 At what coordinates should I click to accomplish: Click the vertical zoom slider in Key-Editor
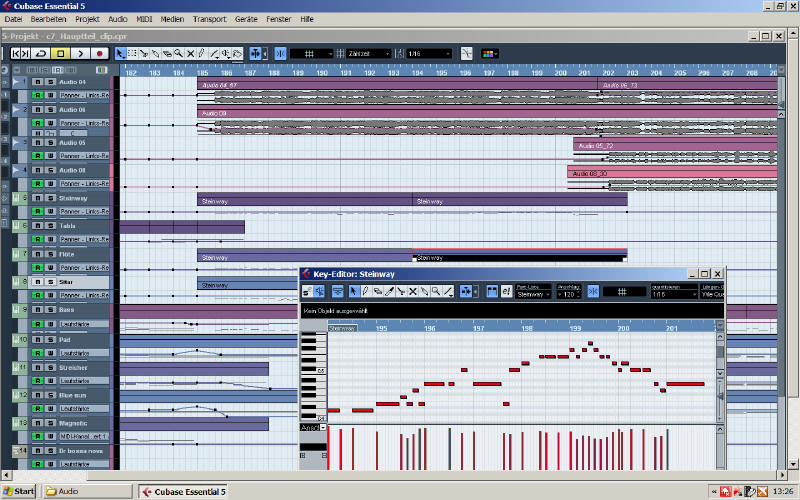coord(719,395)
